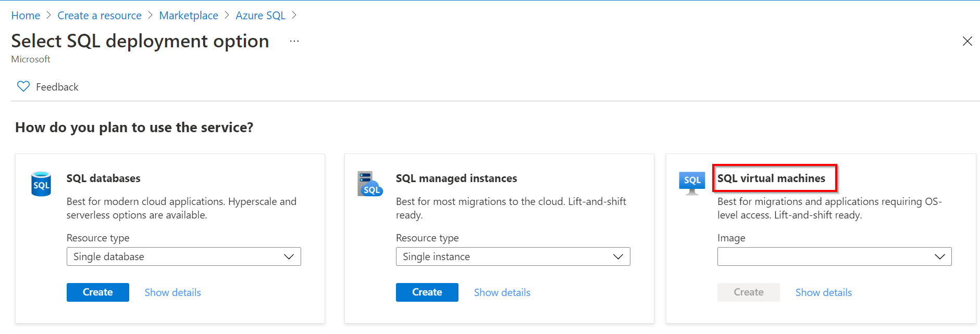Click Resource type label under SQL databases
The height and width of the screenshot is (334, 980).
tap(98, 238)
